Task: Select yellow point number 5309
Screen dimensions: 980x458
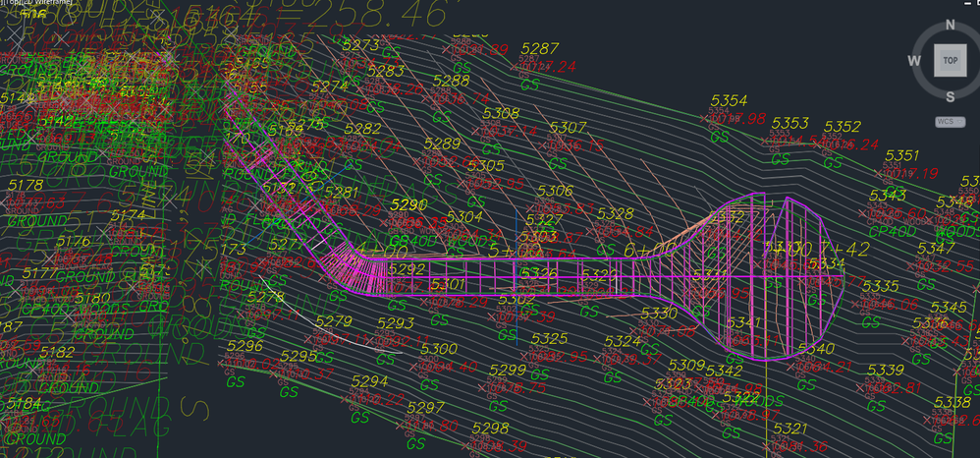Action: tap(686, 365)
